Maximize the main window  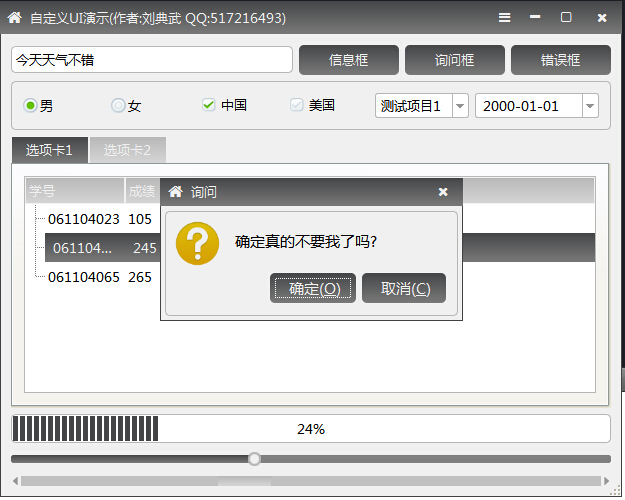point(566,17)
